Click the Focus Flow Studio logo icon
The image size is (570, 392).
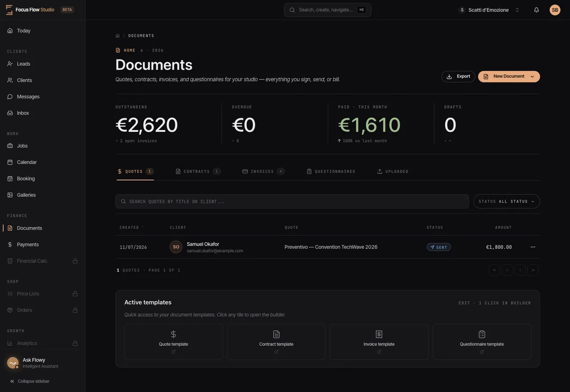click(9, 10)
